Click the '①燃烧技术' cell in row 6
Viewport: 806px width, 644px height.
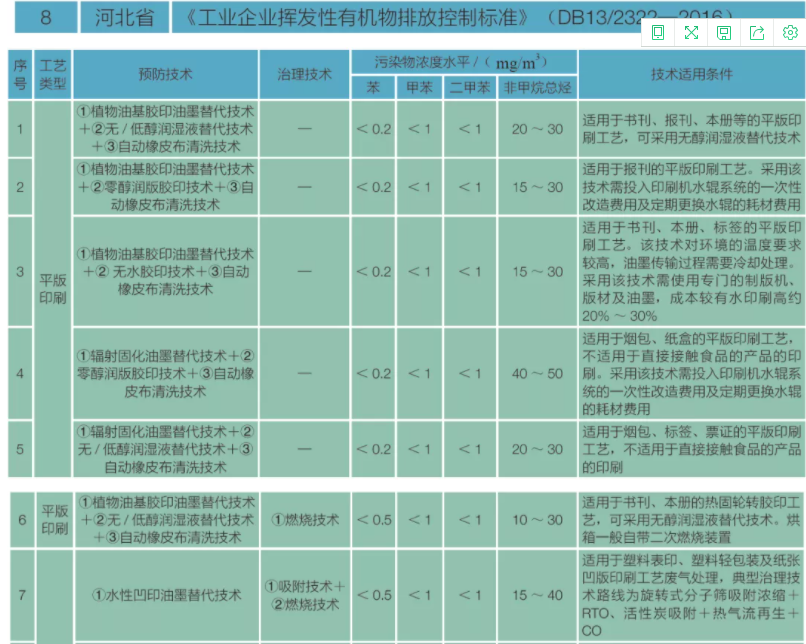(305, 520)
